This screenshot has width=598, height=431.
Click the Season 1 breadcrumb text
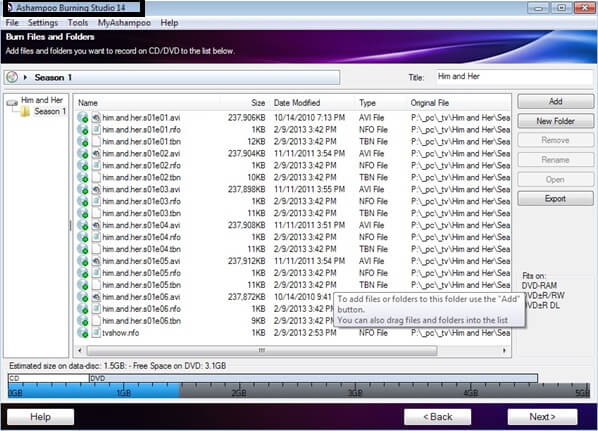(53, 77)
